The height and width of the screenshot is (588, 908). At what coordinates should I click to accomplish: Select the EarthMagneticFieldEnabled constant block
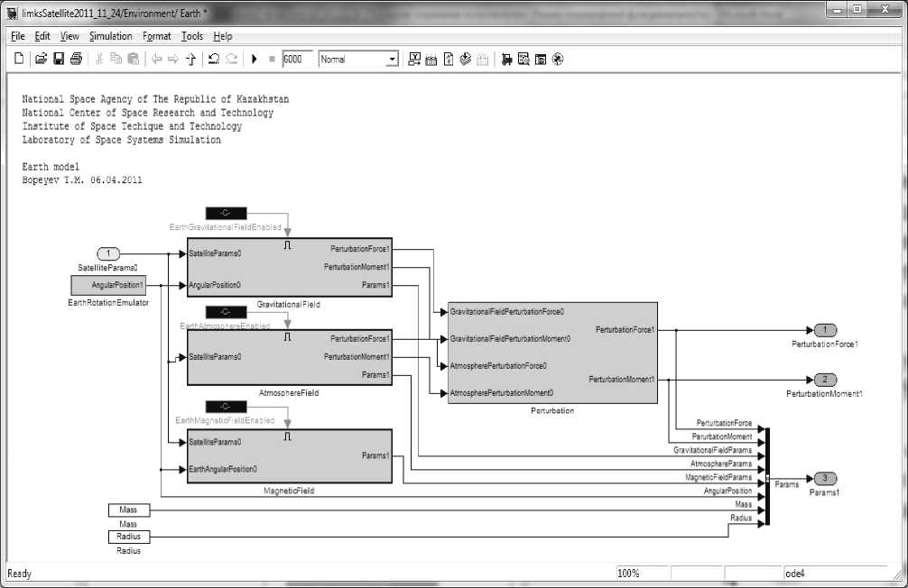226,406
